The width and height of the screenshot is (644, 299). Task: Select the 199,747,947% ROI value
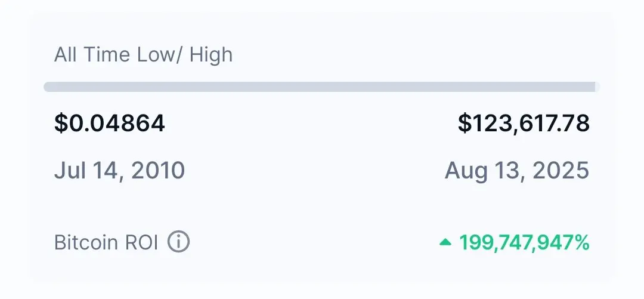[x=525, y=242]
